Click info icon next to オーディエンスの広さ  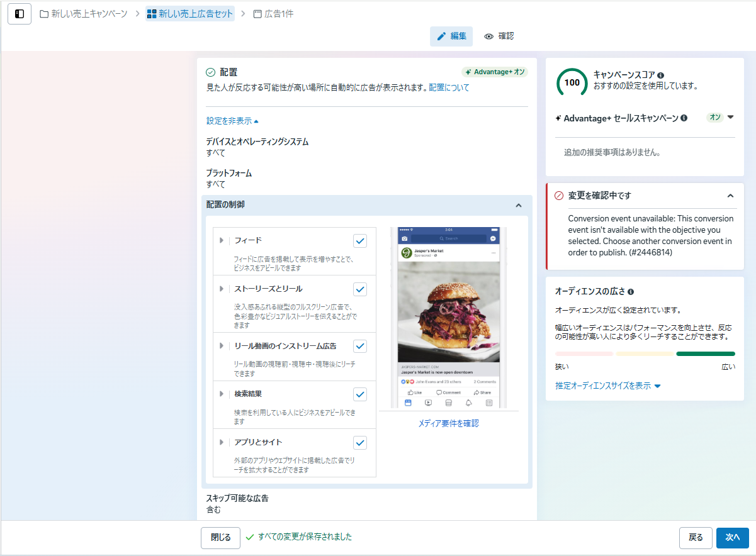tap(631, 292)
